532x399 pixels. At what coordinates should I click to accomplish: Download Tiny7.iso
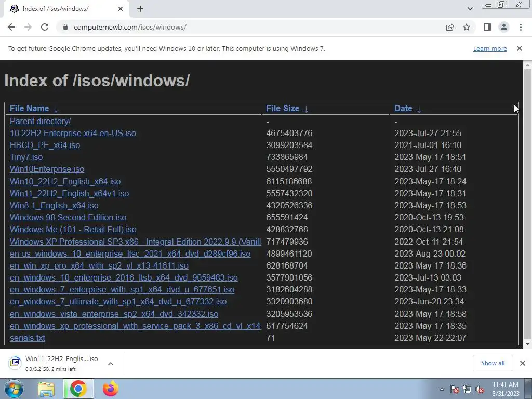26,157
